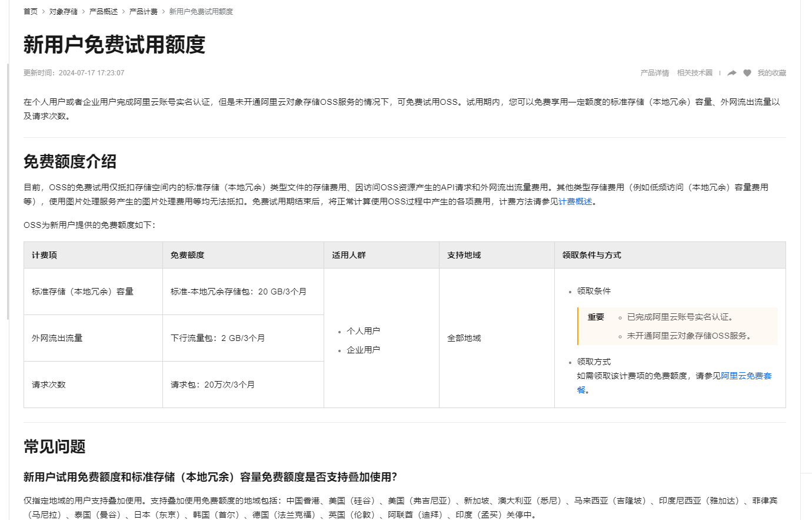Go to 产品计费 breadcrumb
The width and height of the screenshot is (812, 520).
pyautogui.click(x=144, y=12)
